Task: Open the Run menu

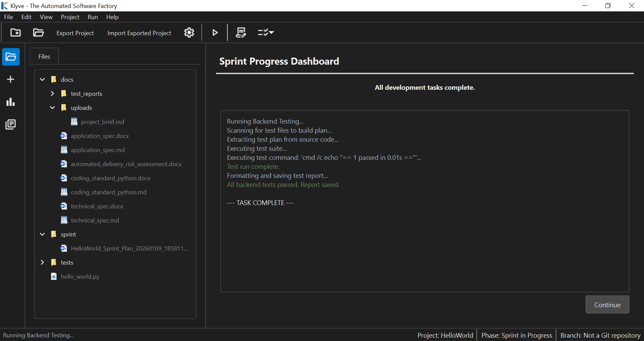Action: tap(93, 17)
